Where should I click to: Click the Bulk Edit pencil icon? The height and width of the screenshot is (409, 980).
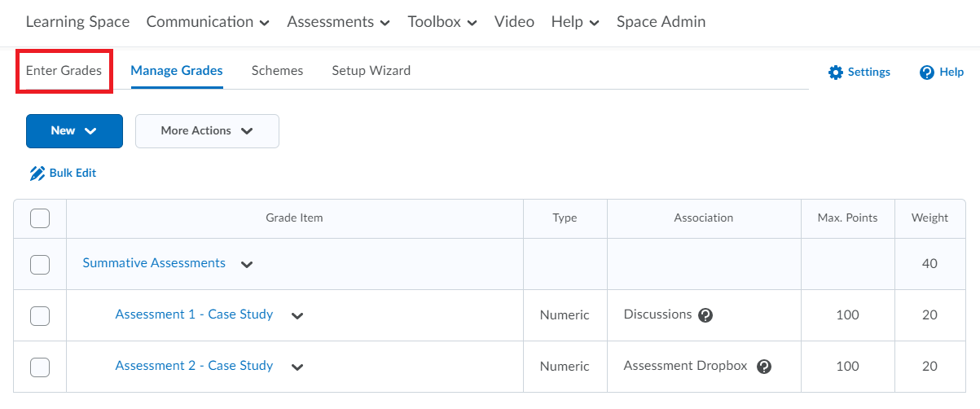pyautogui.click(x=37, y=173)
